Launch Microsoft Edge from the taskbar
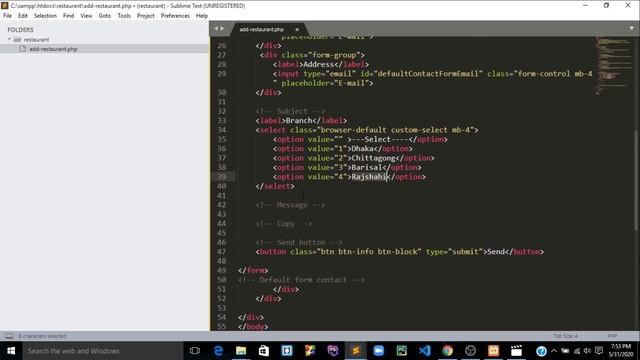Image resolution: width=640 pixels, height=360 pixels. coord(218,351)
